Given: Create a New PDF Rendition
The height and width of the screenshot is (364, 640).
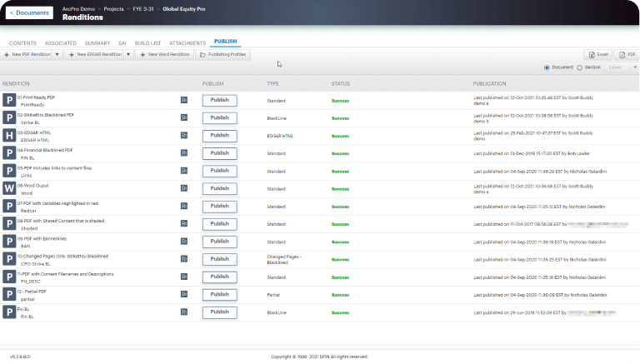Looking at the screenshot, I should click(x=27, y=54).
